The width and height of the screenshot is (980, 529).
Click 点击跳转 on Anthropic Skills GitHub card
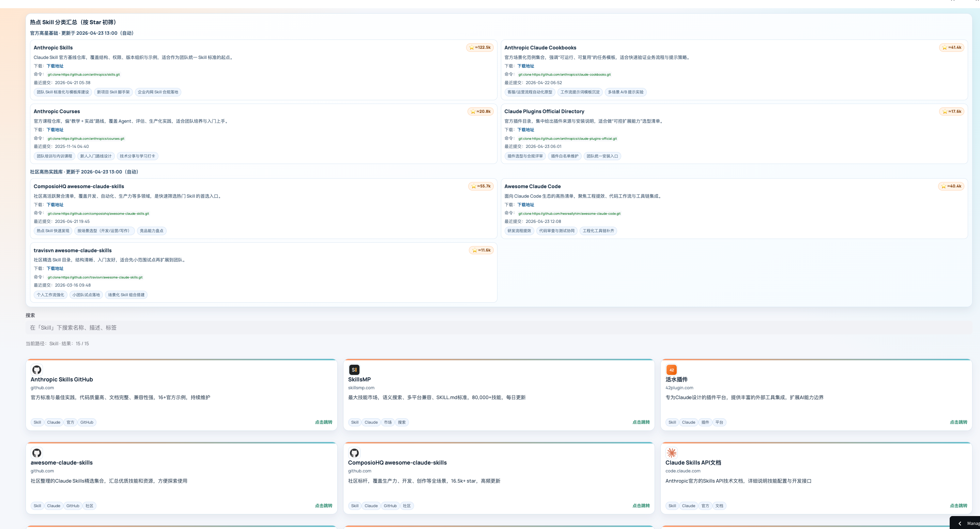pos(323,422)
